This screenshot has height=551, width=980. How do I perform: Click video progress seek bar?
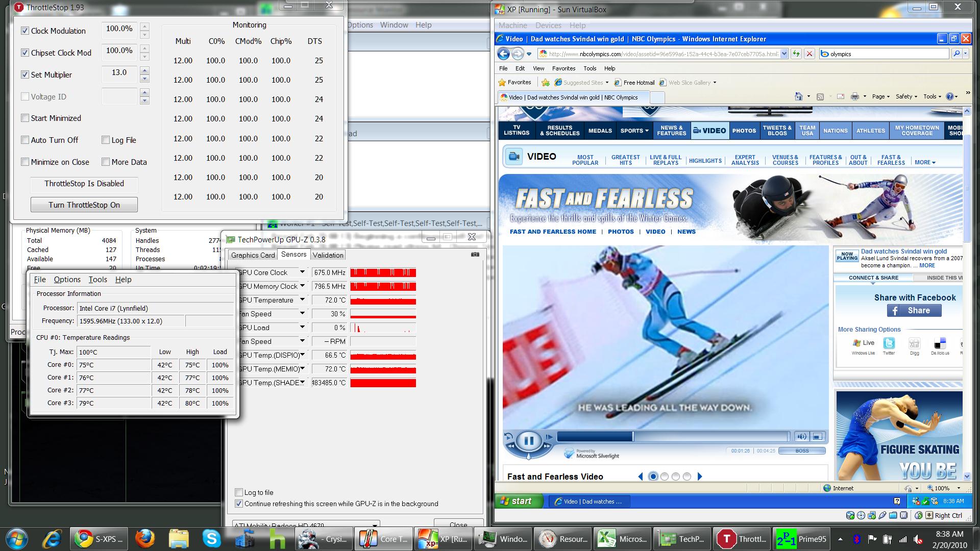(x=673, y=436)
